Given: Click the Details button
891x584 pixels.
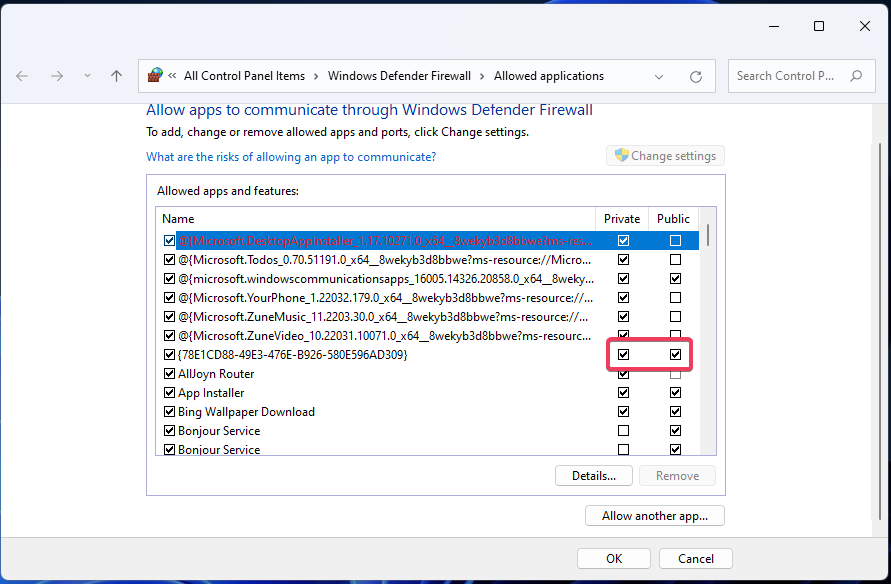Looking at the screenshot, I should point(593,476).
